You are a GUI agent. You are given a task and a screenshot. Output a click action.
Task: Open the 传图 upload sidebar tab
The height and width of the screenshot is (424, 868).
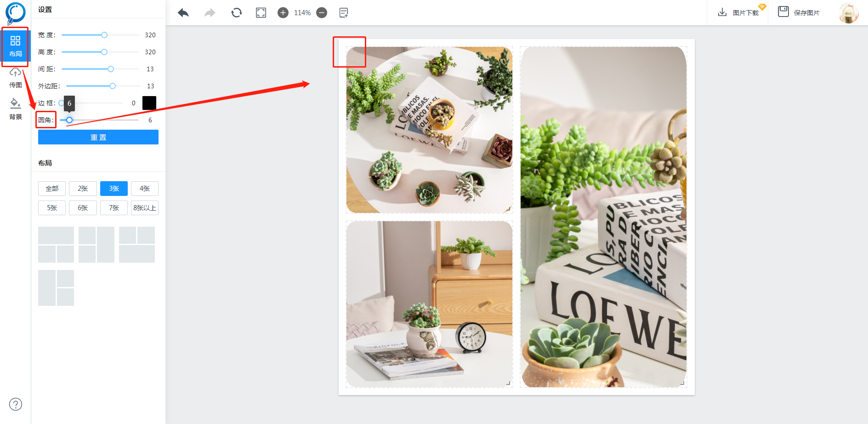[15, 78]
